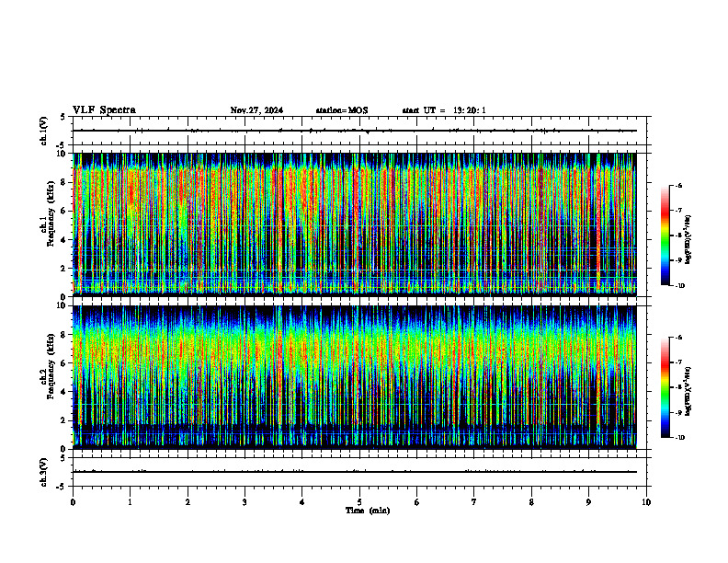The height and width of the screenshot is (563, 728).
Task: Click the ch.2 PSD color scale bar
Action: (665, 387)
